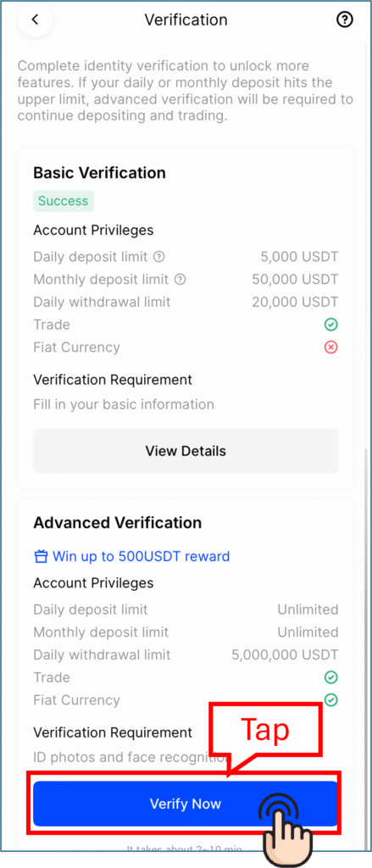The width and height of the screenshot is (372, 868).
Task: Tap the back arrow button
Action: tap(35, 20)
